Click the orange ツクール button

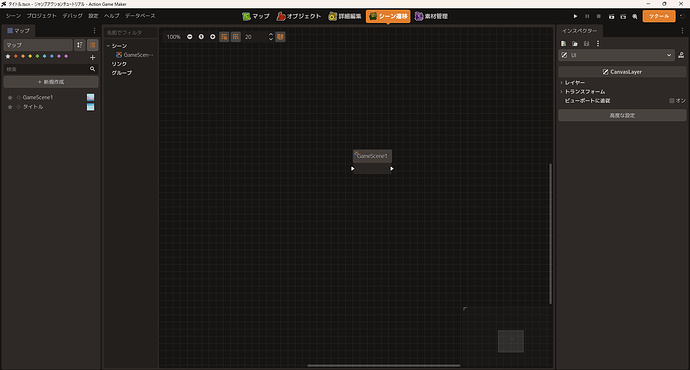click(x=659, y=16)
